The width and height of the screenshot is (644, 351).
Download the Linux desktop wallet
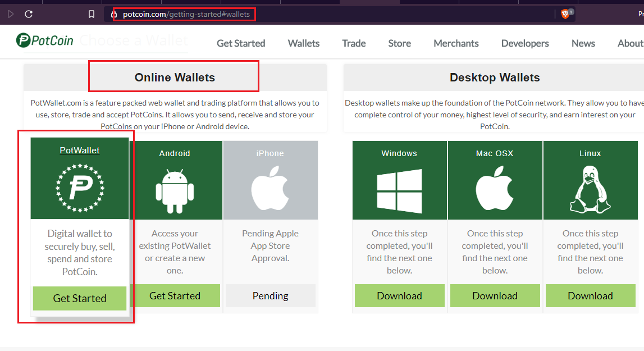[590, 295]
